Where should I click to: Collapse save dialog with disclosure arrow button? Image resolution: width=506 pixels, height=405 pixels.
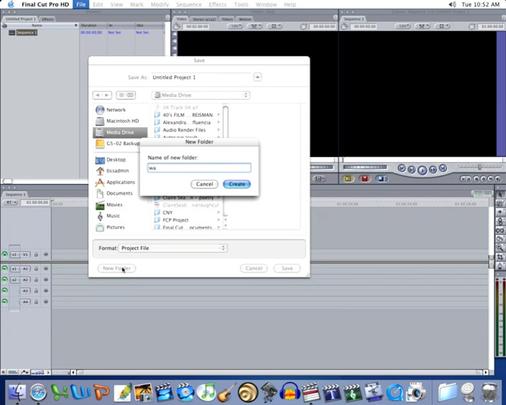pos(257,77)
